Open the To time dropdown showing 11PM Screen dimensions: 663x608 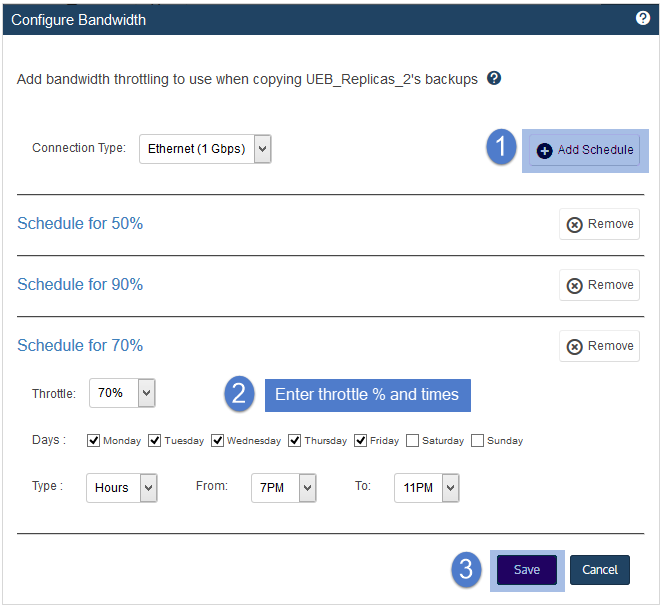[x=427, y=488]
